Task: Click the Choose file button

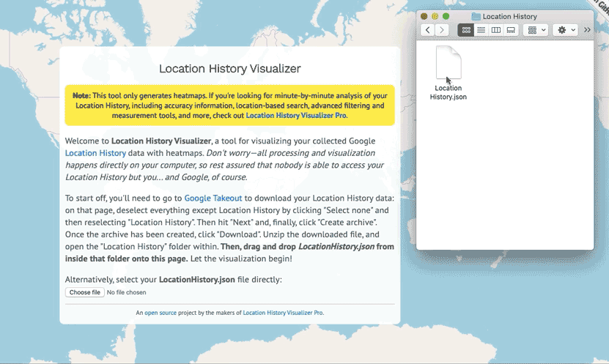Action: (85, 292)
